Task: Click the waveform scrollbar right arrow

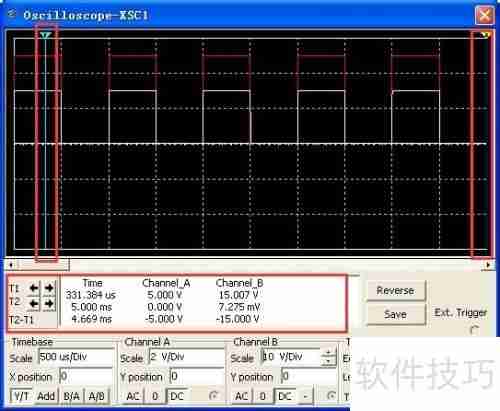Action: point(488,265)
